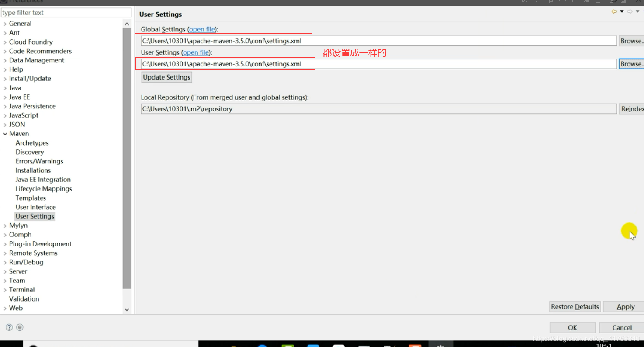
Task: Click the User Settings path field
Action: pyautogui.click(x=379, y=64)
